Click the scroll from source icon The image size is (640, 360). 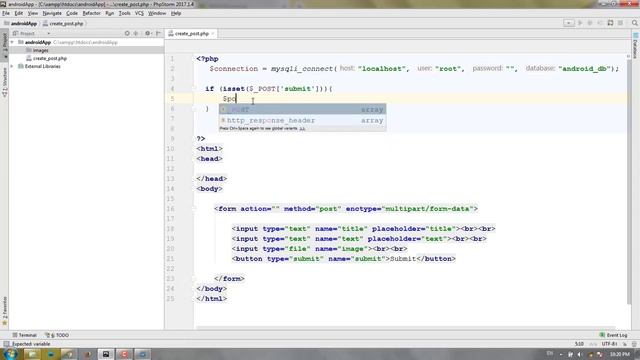click(127, 33)
